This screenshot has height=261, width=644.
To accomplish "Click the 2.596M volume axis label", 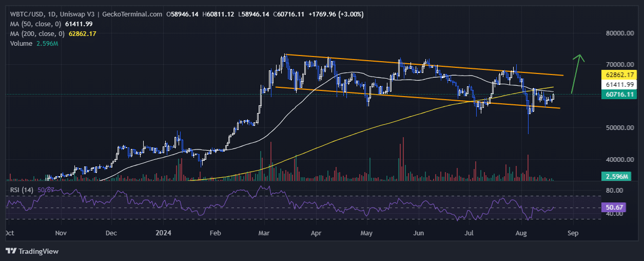I will tap(616, 176).
